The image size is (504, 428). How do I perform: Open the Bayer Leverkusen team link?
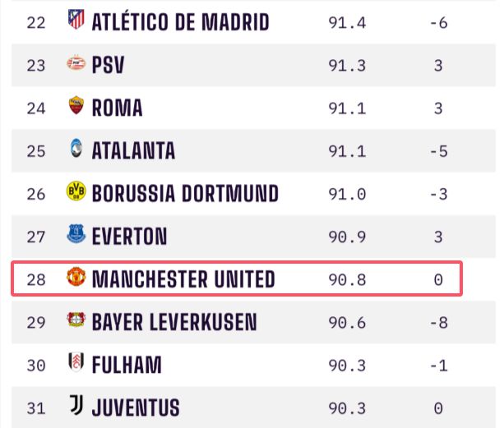click(x=174, y=322)
